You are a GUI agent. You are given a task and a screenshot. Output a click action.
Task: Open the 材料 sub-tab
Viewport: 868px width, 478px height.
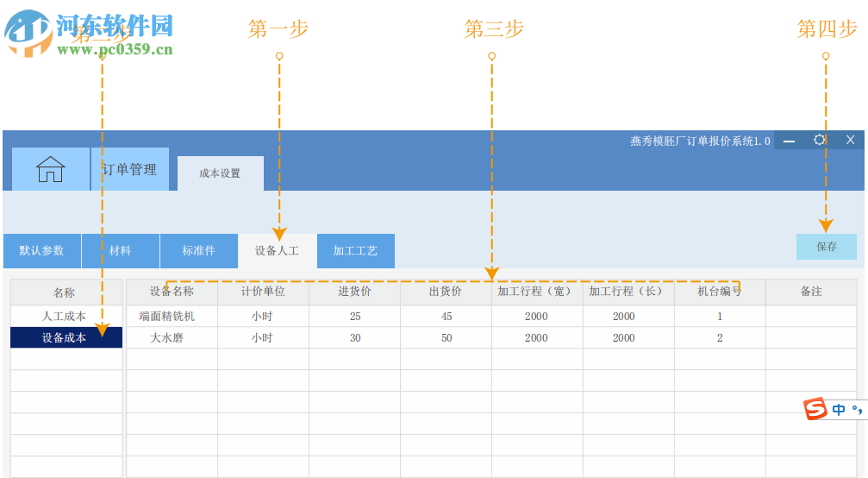tap(121, 251)
